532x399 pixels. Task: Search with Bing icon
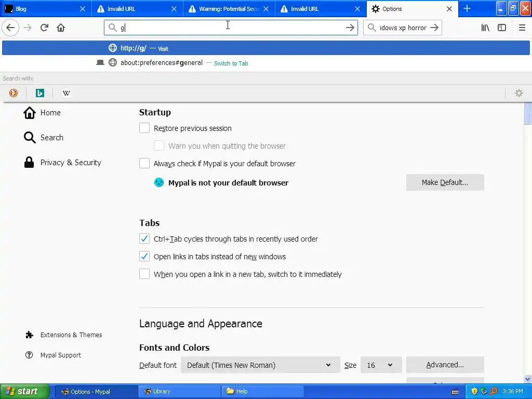[x=40, y=93]
